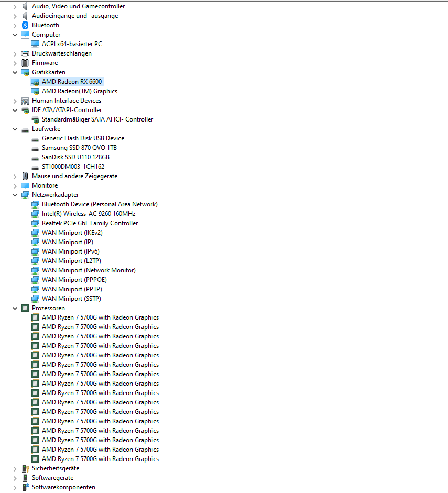This screenshot has width=448, height=493.
Task: Select Bluetooth Device (Personal Area Network)
Action: (x=100, y=204)
